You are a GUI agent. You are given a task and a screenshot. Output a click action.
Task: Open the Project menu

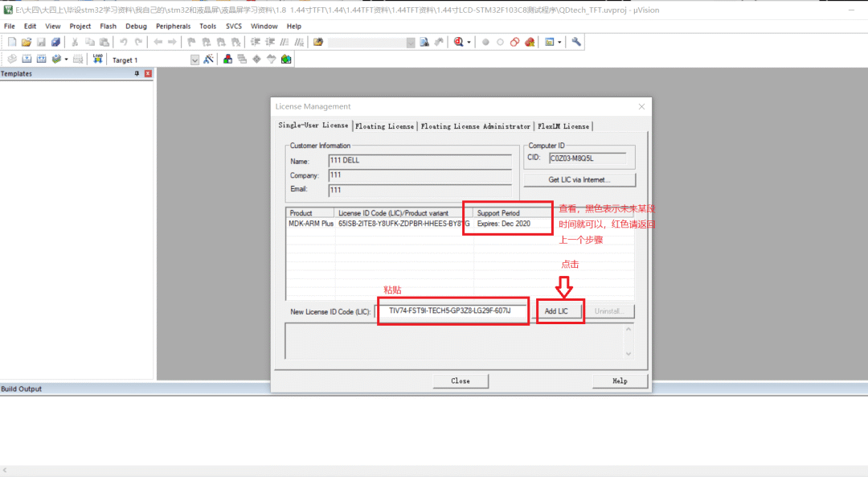click(x=80, y=26)
